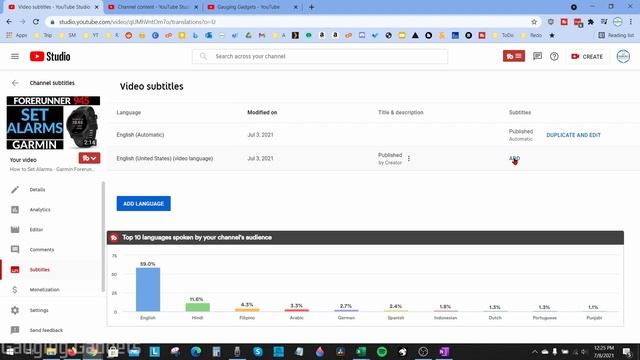Viewport: 640px width, 360px height.
Task: Open the Details pencil icon
Action: [15, 189]
